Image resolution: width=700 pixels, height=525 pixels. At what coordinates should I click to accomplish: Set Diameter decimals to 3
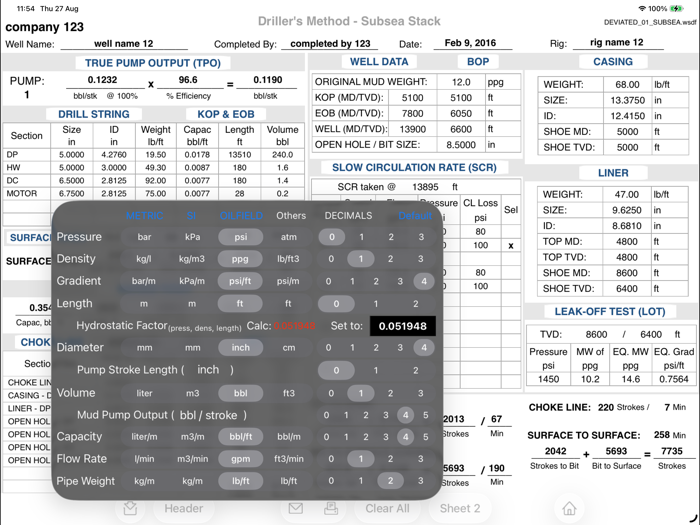400,347
